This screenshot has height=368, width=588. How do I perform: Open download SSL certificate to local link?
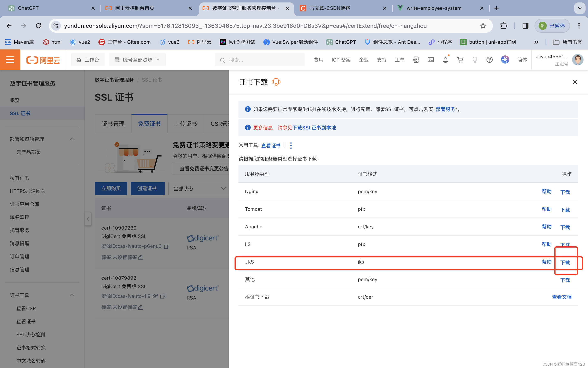tap(314, 128)
